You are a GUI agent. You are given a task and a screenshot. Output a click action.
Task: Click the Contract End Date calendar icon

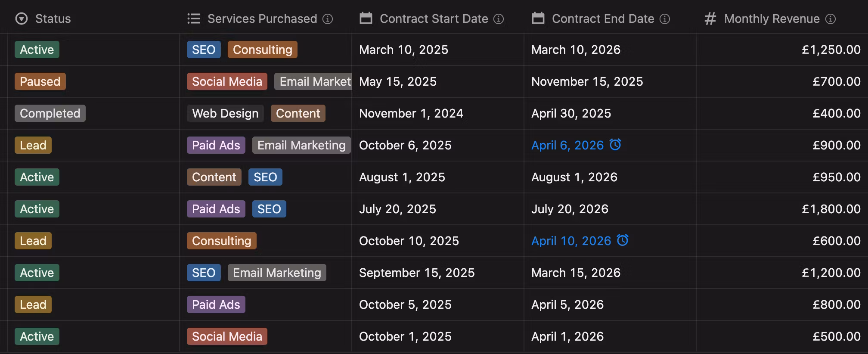tap(538, 19)
